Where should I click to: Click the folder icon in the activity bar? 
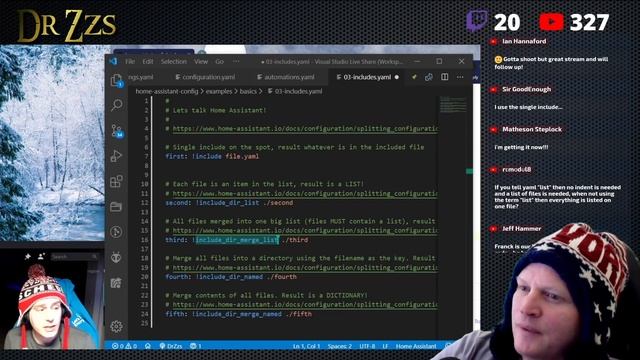(116, 207)
